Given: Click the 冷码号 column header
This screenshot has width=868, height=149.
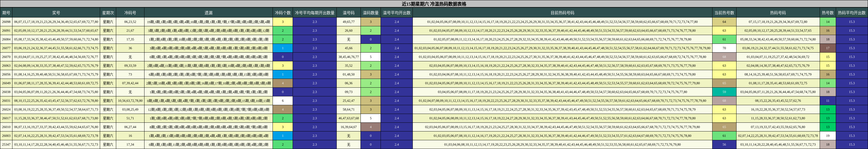Looking at the screenshot, I should click(130, 13).
